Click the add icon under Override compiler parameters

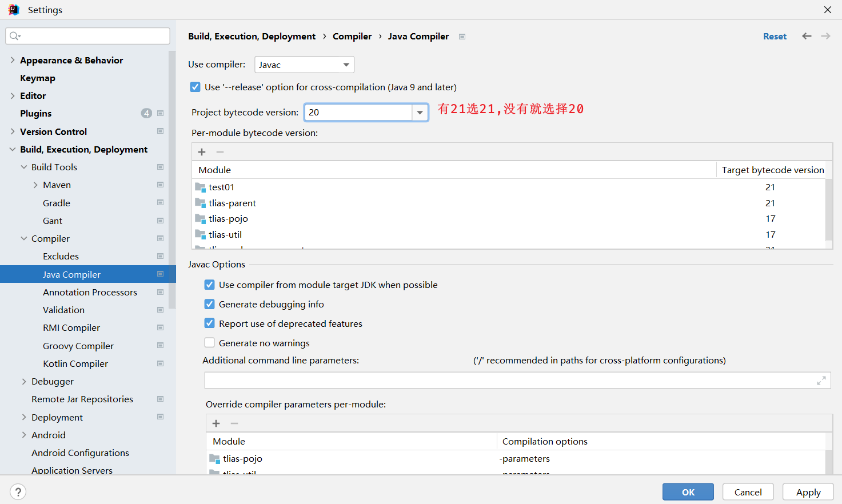(216, 423)
